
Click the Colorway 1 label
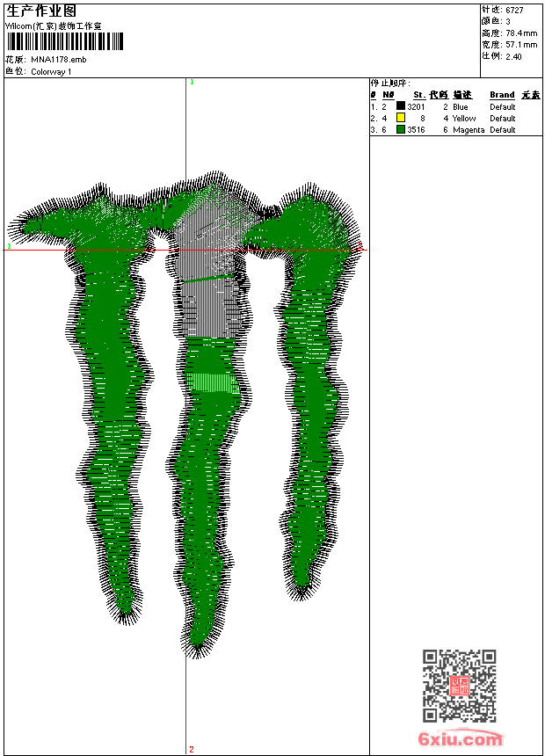coord(51,72)
